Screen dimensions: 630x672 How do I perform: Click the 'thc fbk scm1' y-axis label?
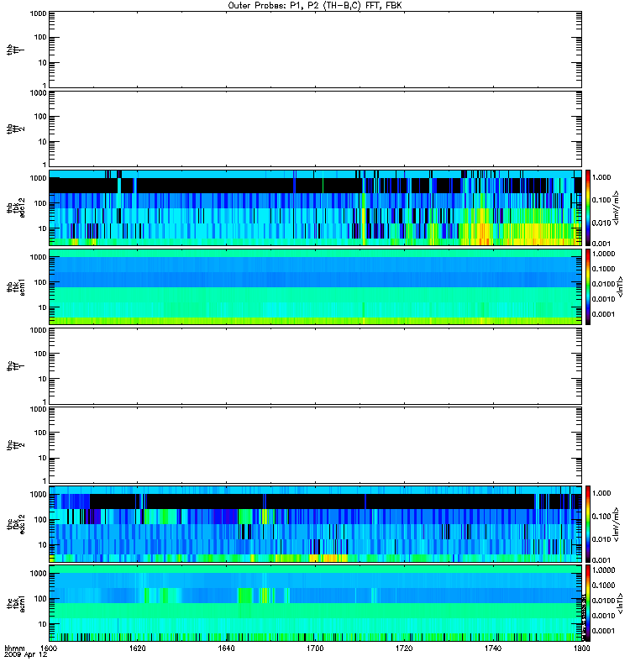(16, 603)
